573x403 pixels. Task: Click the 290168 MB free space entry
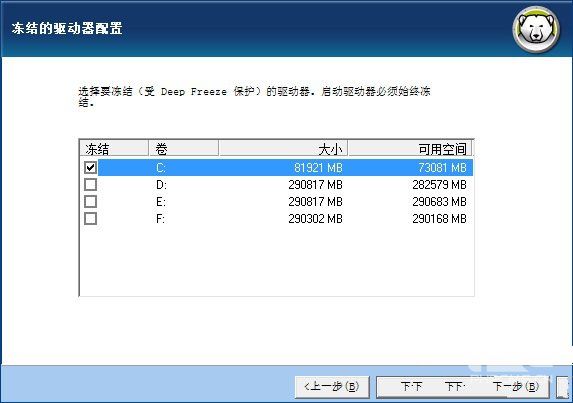tap(439, 219)
